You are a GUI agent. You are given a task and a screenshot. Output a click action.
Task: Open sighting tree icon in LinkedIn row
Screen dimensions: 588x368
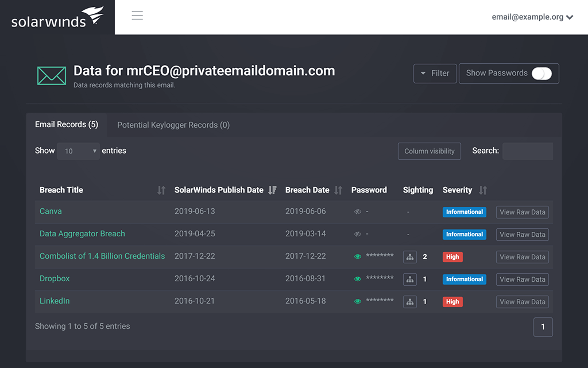(410, 302)
